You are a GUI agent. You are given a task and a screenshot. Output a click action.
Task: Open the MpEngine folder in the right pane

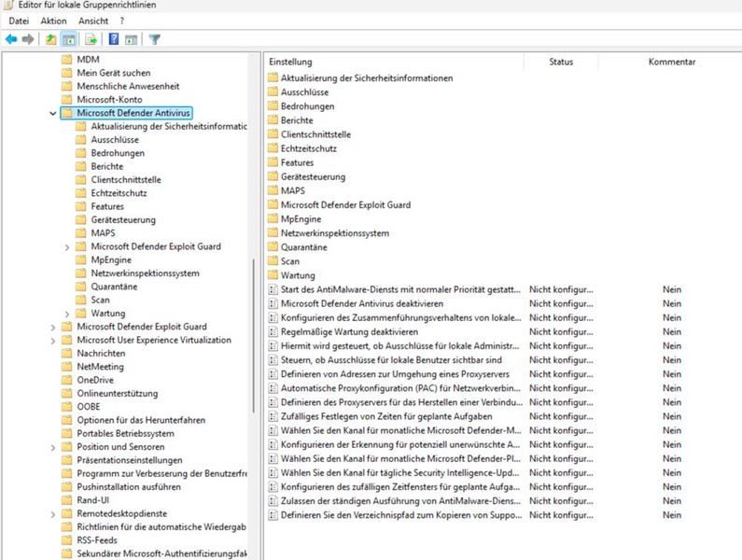301,218
